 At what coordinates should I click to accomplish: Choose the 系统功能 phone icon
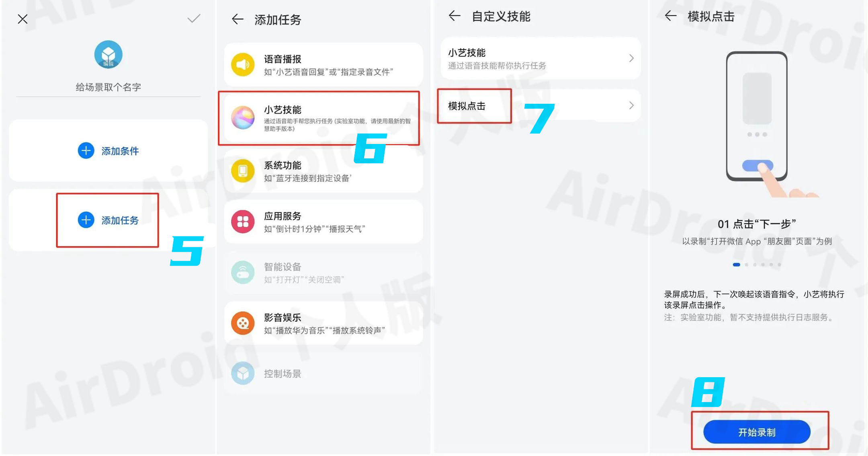243,171
